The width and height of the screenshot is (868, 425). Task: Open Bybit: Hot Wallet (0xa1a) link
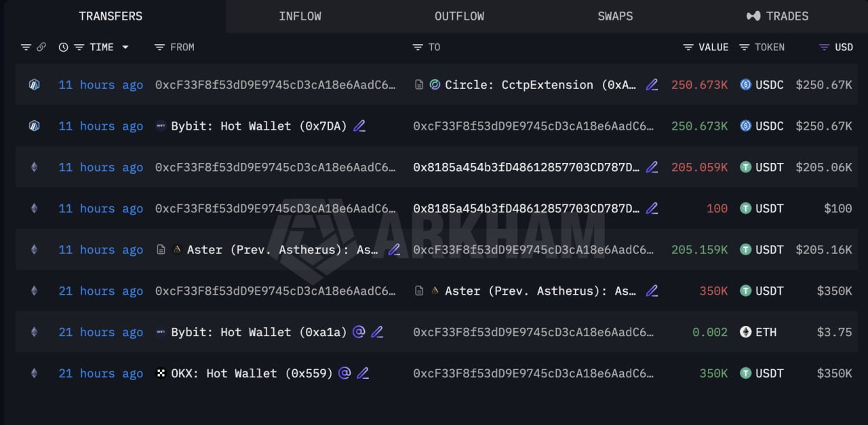259,332
